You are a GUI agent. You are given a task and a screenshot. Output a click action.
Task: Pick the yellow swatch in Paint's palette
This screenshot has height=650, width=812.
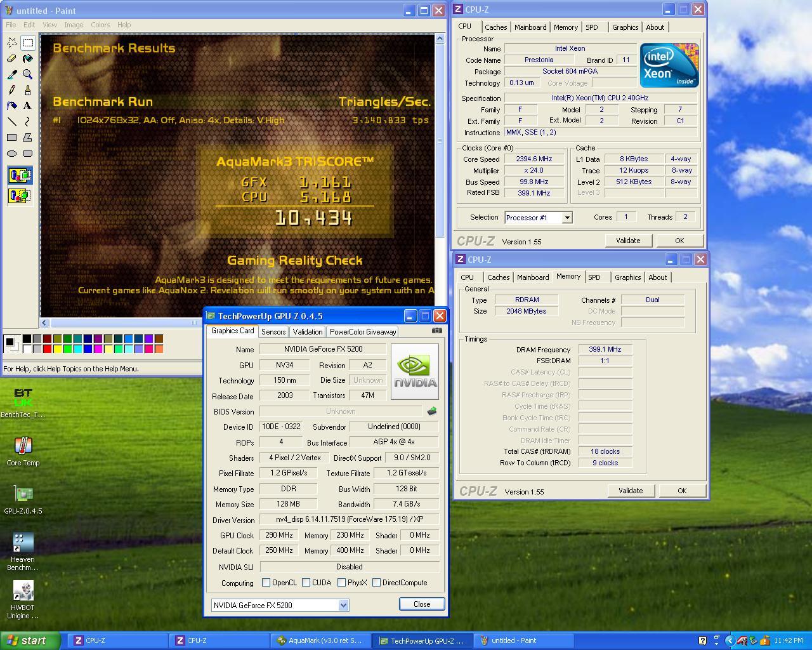57,348
